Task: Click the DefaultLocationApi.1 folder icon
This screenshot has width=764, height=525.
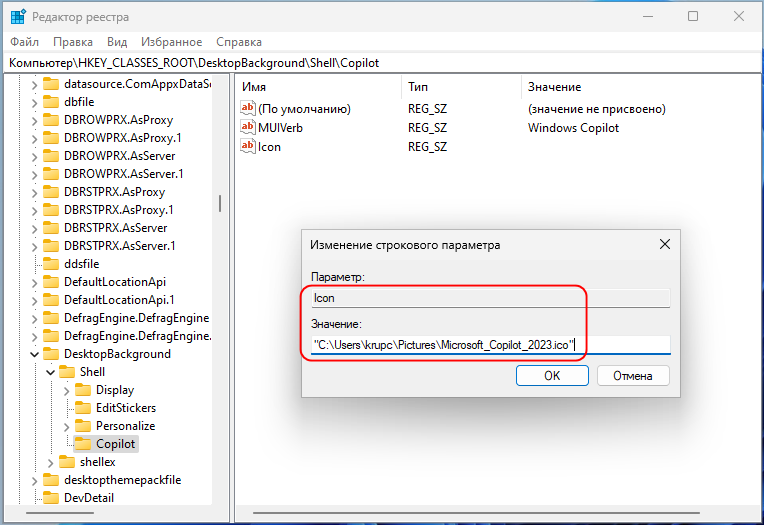Action: click(x=51, y=299)
